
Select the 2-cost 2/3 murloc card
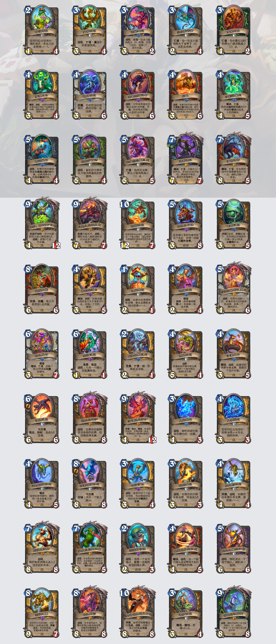138,548
